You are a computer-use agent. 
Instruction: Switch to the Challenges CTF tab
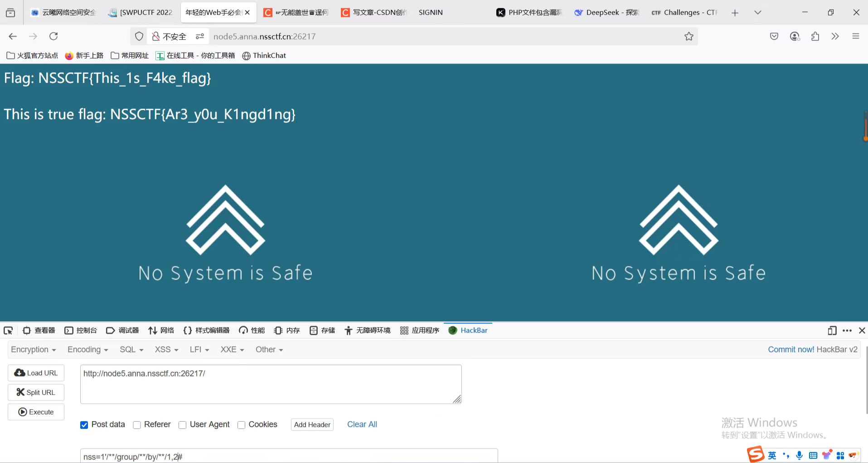[x=684, y=13]
